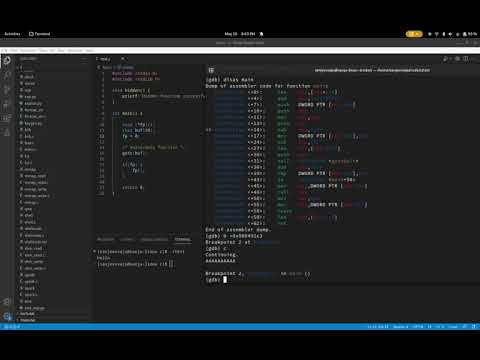Viewport: 480px width, 360px height.
Task: Expand the Outline section
Action: pyautogui.click(x=27, y=314)
